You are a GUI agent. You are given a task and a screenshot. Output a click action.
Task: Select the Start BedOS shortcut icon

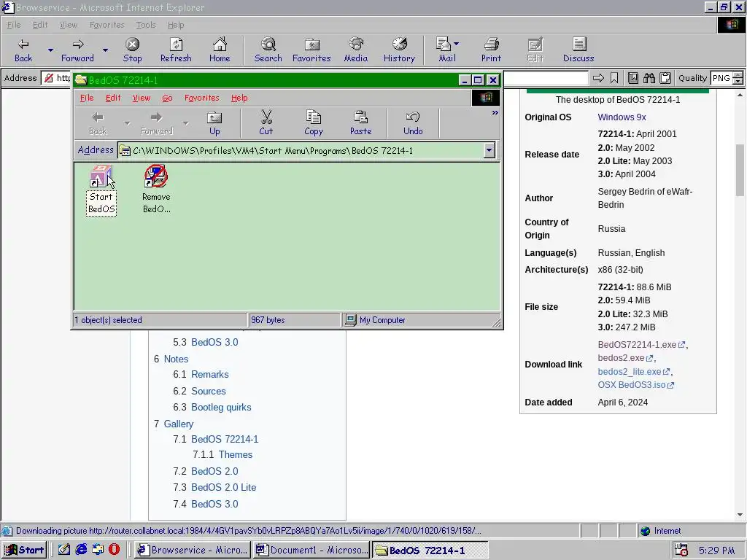pyautogui.click(x=101, y=190)
